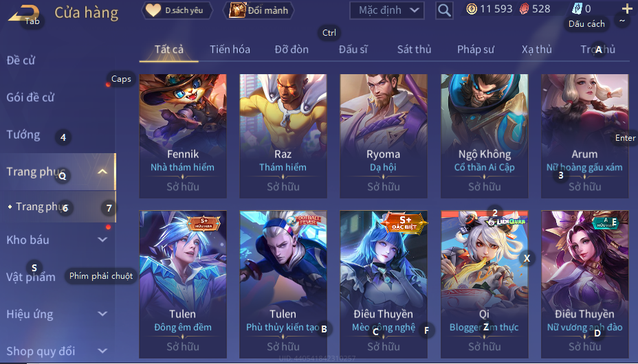The height and width of the screenshot is (364, 638).
Task: Click the blue voucher ticket icon
Action: [577, 8]
